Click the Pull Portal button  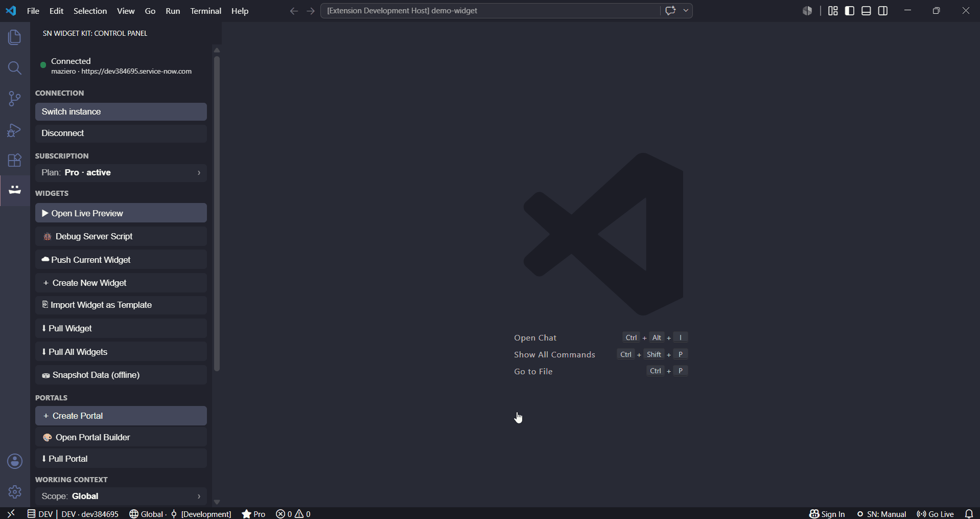click(121, 459)
